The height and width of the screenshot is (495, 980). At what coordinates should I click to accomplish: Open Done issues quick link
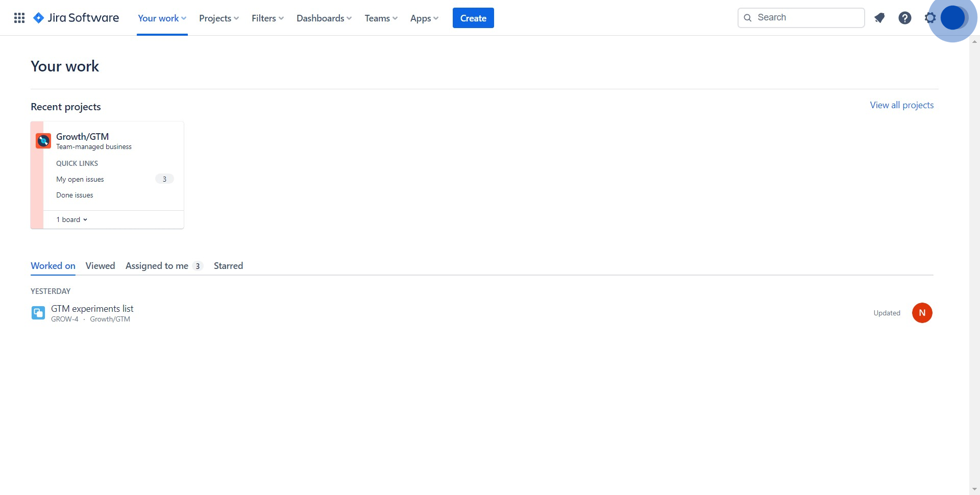[x=75, y=195]
